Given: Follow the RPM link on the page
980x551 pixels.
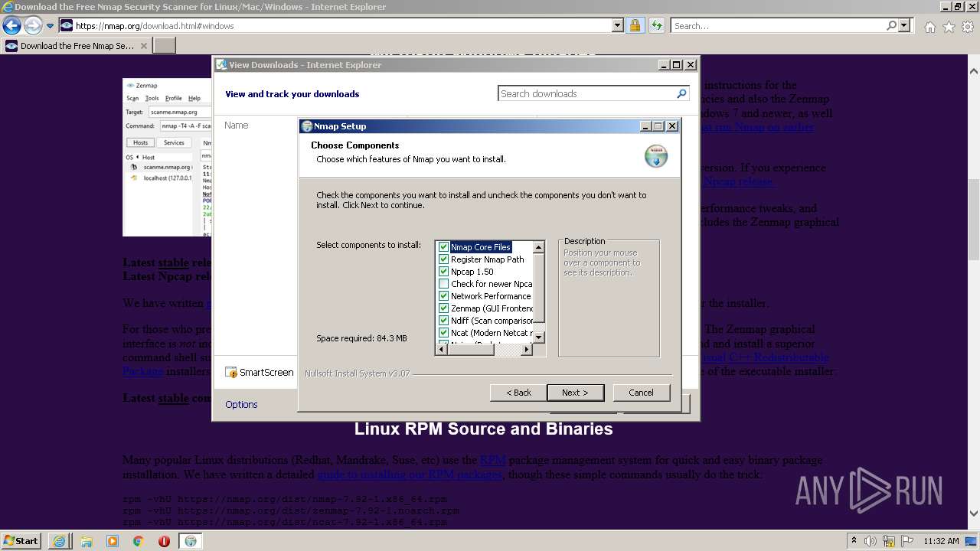Looking at the screenshot, I should pos(493,460).
